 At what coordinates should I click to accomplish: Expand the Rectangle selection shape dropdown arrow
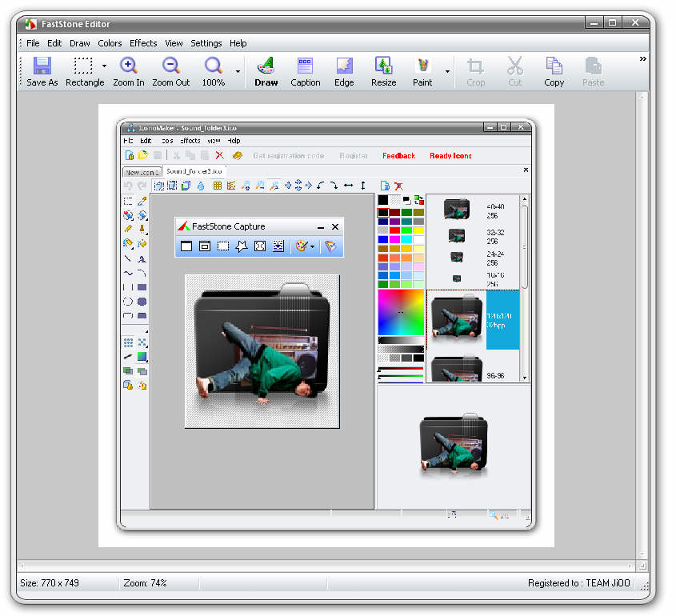(x=104, y=66)
